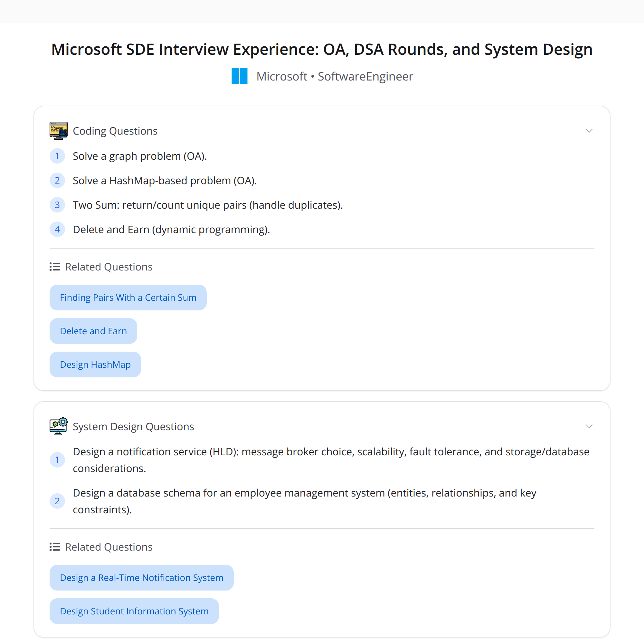
Task: Open Design a Real-Time Notification System
Action: tap(142, 578)
